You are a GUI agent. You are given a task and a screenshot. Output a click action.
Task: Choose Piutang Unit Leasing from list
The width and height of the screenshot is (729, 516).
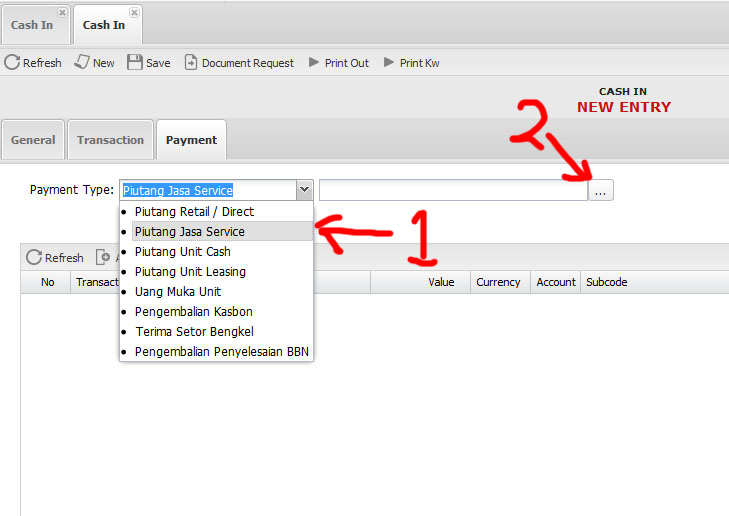[x=190, y=272]
